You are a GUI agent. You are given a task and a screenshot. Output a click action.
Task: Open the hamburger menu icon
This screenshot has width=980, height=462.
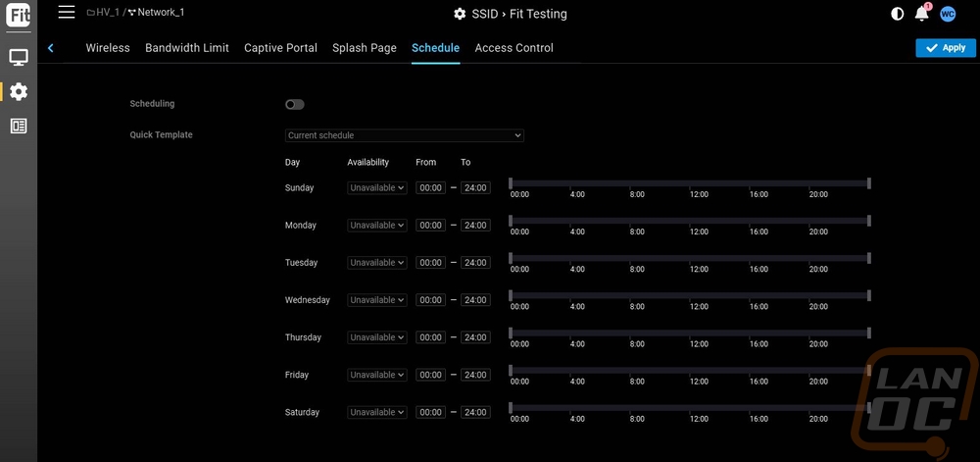[67, 12]
